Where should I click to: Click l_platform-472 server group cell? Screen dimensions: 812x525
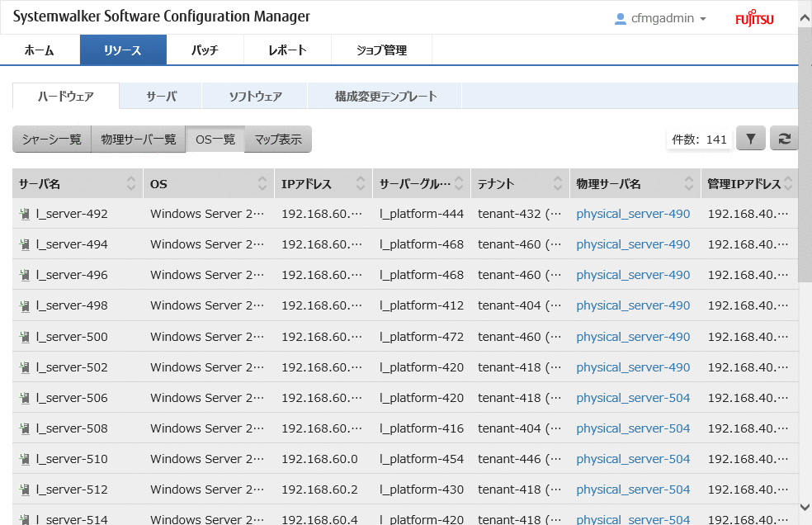[422, 336]
